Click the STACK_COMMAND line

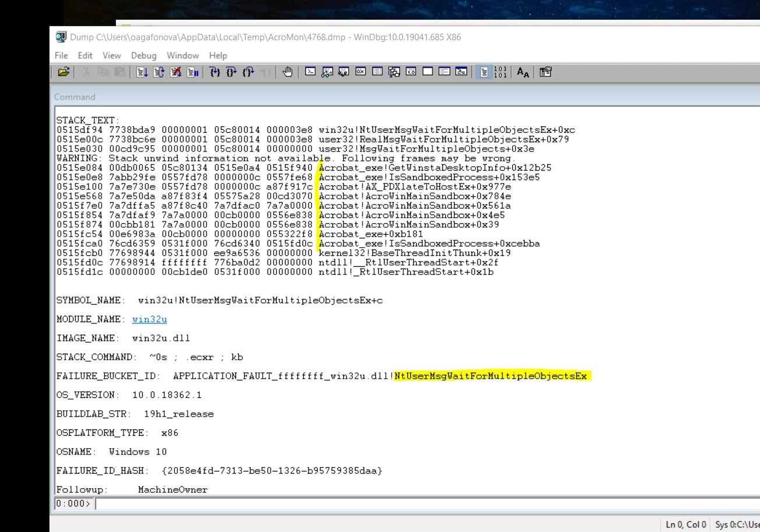(150, 357)
